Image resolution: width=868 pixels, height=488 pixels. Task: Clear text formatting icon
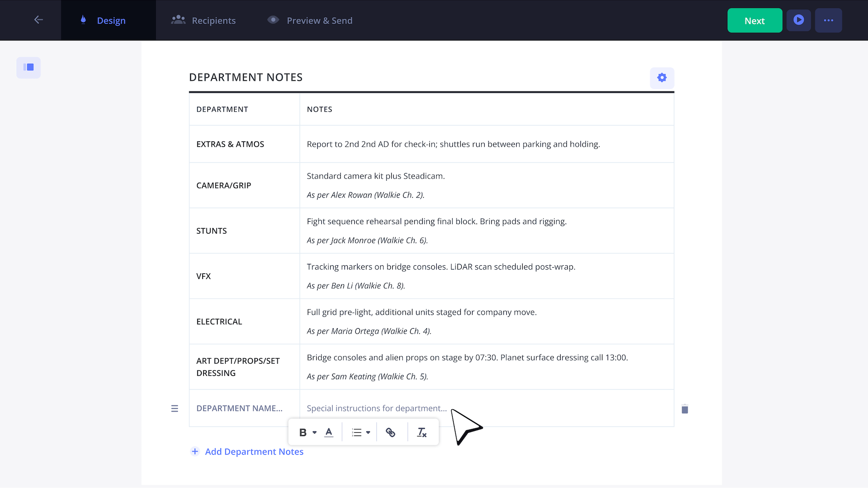(422, 433)
